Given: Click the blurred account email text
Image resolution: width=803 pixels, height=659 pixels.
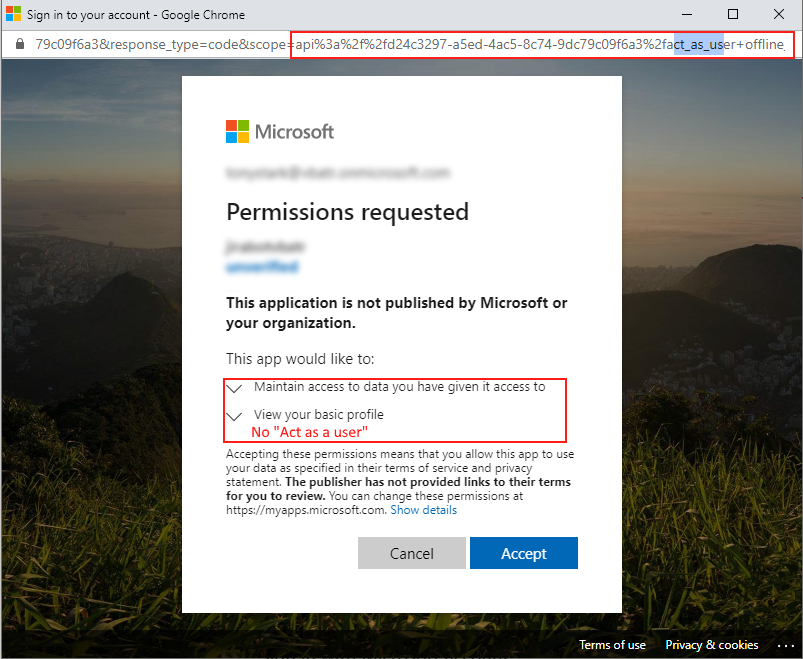Looking at the screenshot, I should pyautogui.click(x=337, y=173).
